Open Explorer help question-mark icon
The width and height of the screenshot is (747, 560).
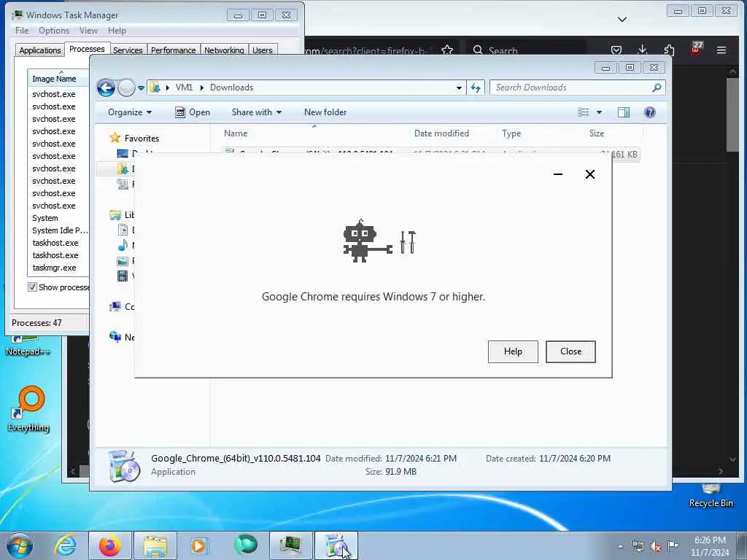[649, 112]
